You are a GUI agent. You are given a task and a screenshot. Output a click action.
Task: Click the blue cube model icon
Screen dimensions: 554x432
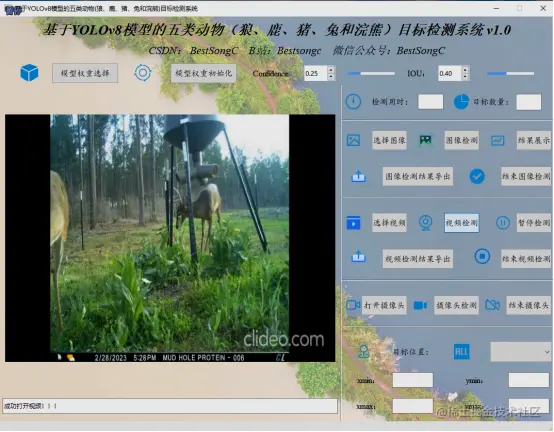pos(29,73)
